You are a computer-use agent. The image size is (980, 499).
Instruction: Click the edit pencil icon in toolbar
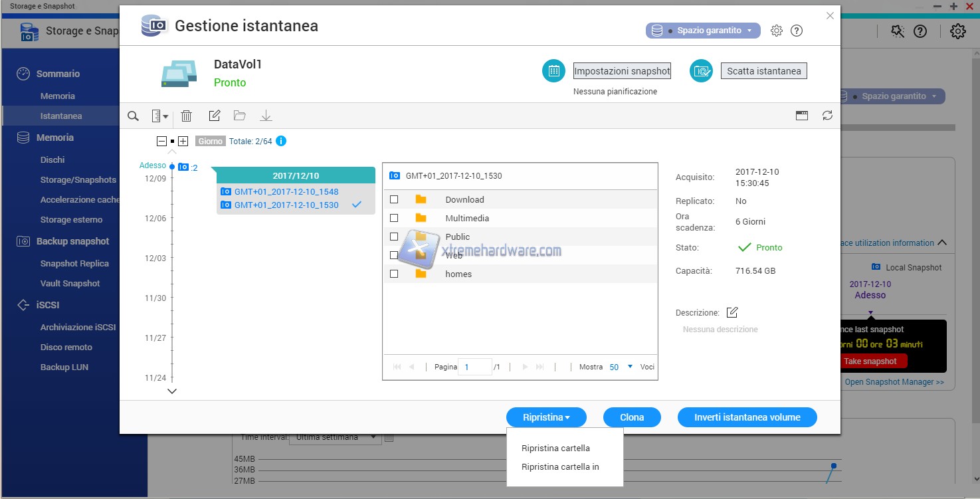click(x=214, y=116)
